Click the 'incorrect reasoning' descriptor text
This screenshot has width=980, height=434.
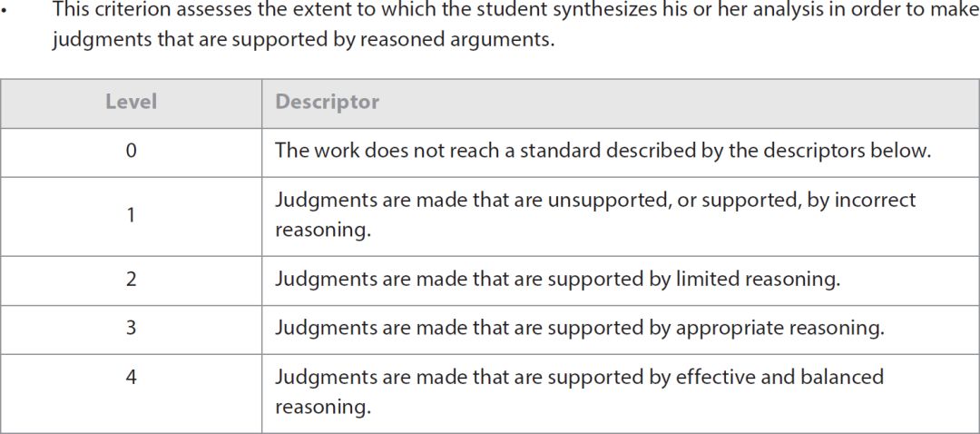595,215
